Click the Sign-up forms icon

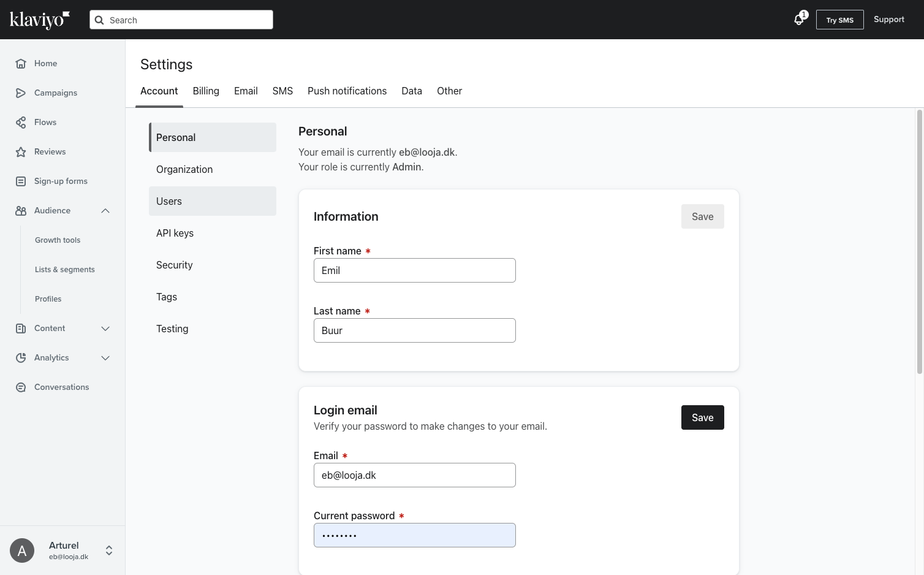pos(21,181)
